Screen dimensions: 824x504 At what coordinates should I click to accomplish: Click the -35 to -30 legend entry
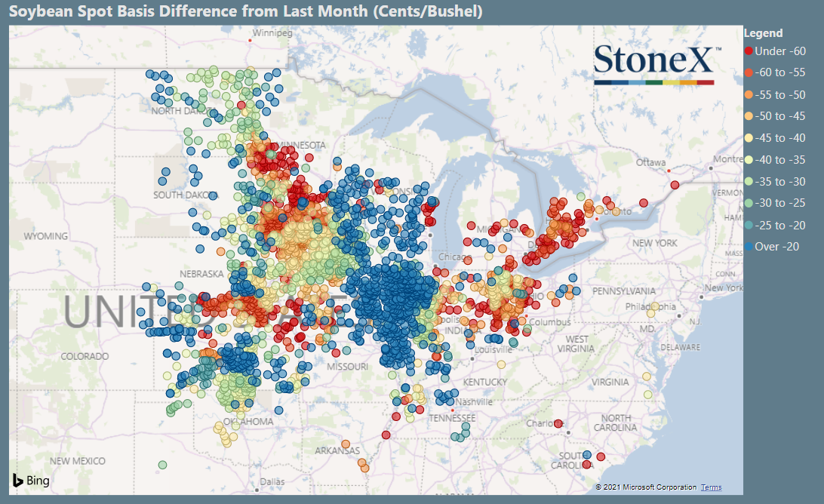[x=775, y=181]
